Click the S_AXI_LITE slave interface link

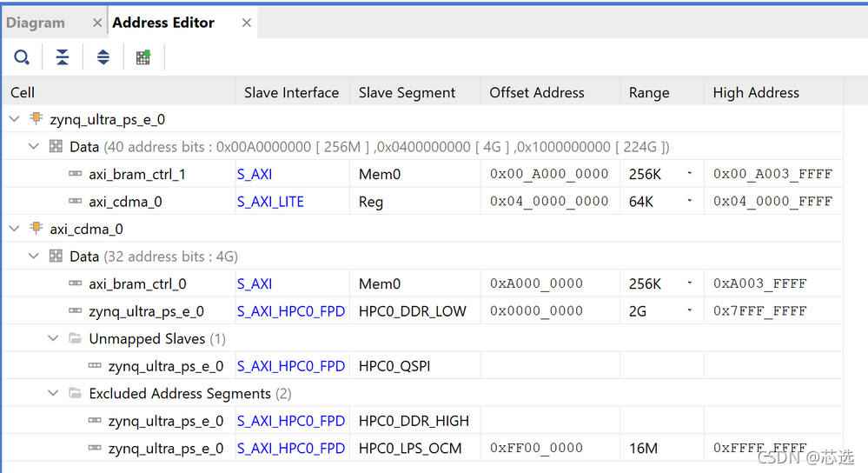pyautogui.click(x=270, y=202)
